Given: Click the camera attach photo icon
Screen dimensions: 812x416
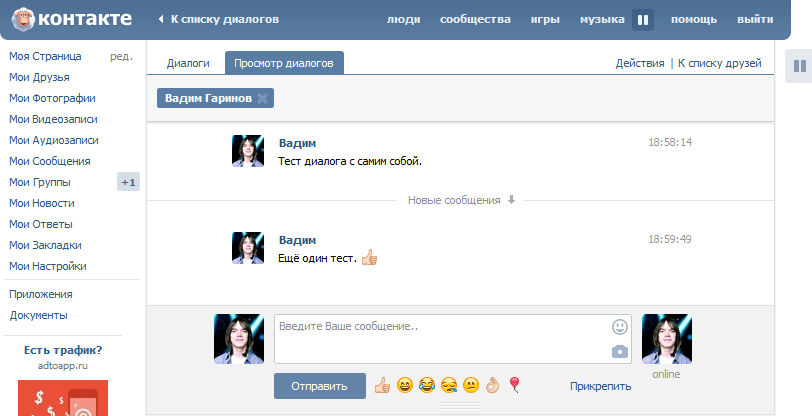Looking at the screenshot, I should [620, 352].
